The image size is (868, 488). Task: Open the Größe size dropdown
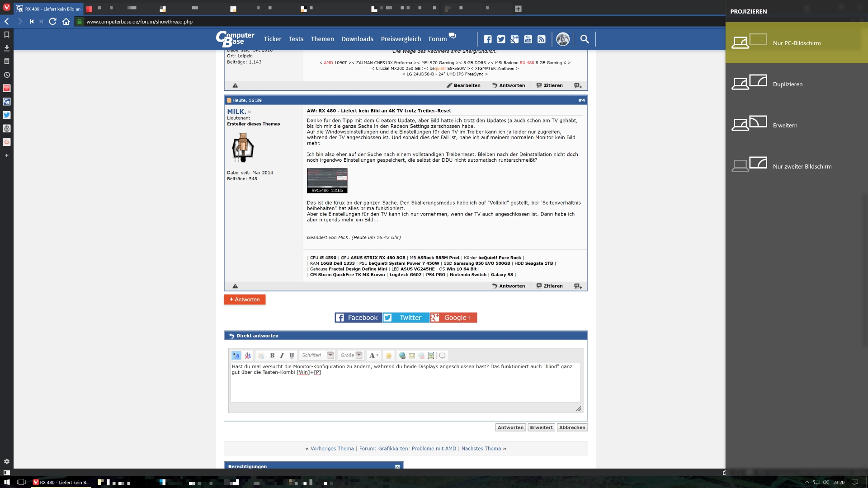tap(359, 355)
